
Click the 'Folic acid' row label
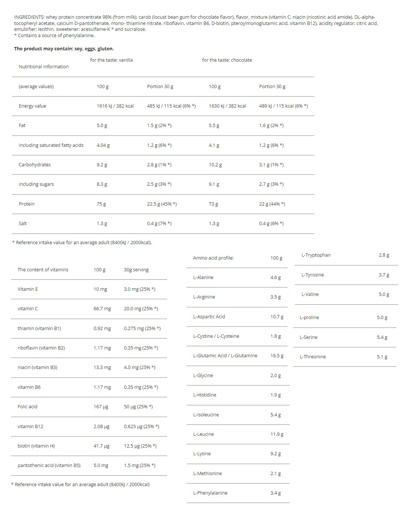tap(28, 406)
